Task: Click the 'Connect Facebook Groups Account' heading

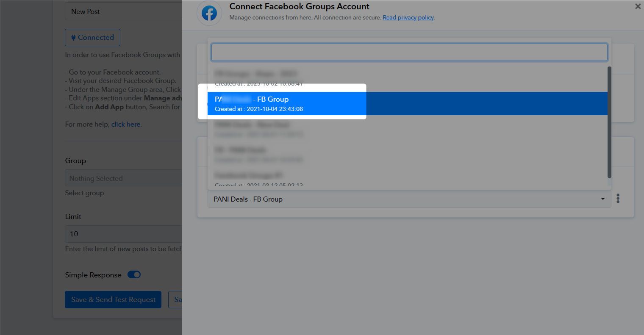Action: pos(299,6)
